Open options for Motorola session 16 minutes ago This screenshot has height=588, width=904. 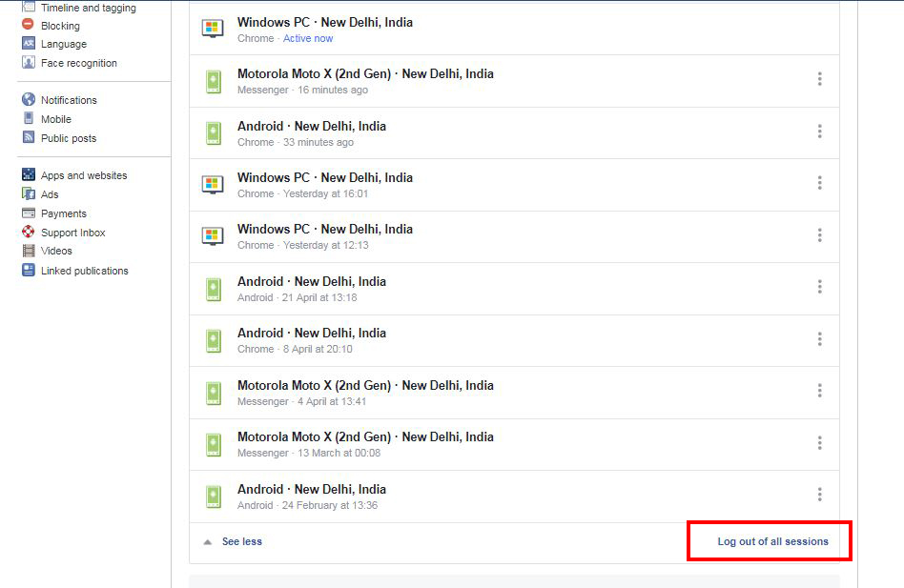pos(819,80)
